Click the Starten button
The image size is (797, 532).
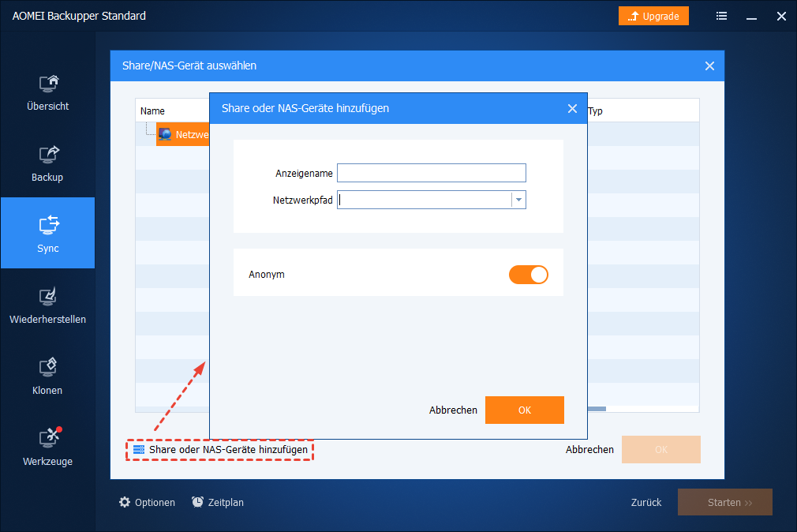coord(725,502)
